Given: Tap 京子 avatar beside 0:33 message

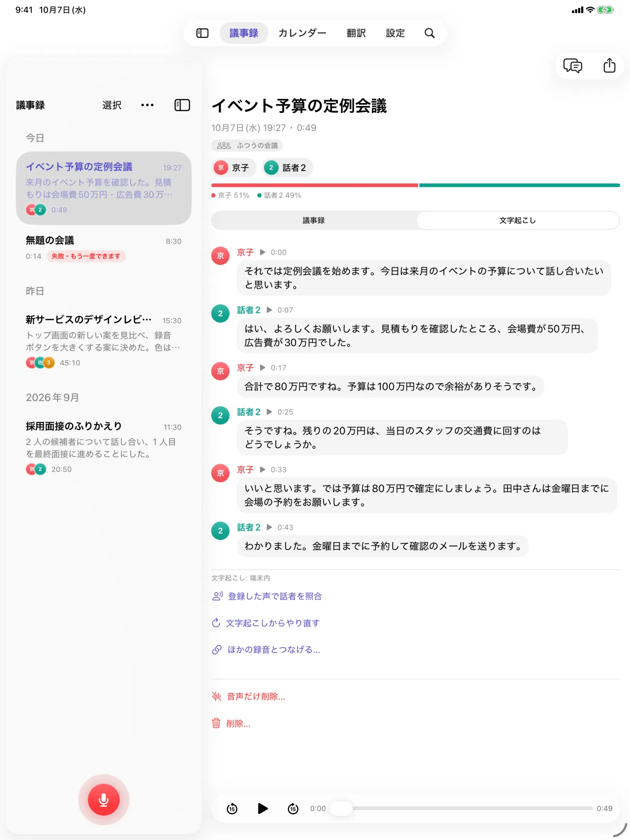Looking at the screenshot, I should point(220,473).
